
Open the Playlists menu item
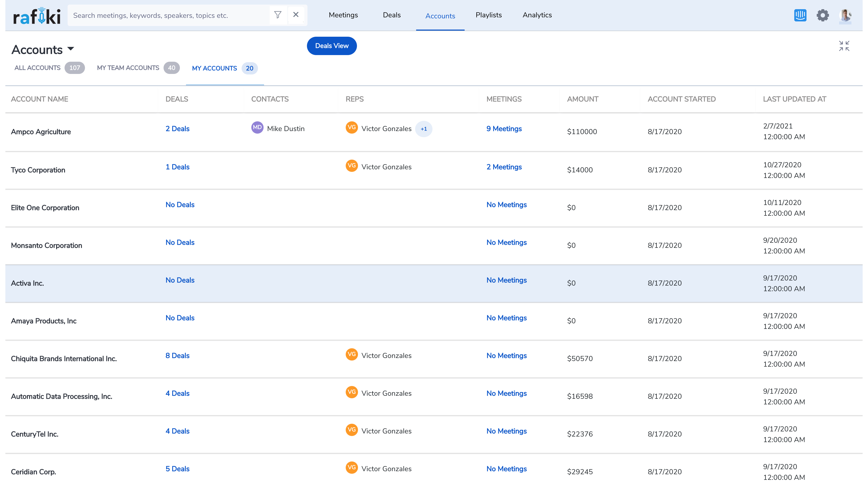[x=489, y=15]
